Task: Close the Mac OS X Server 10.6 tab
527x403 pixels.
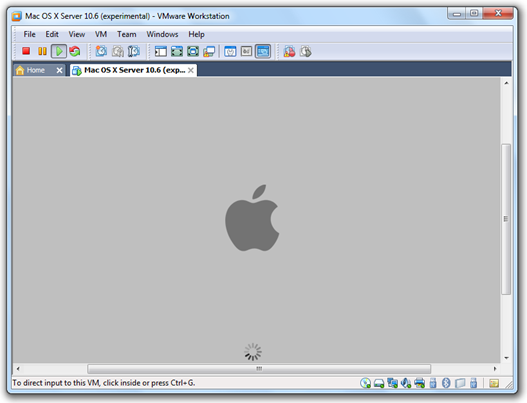Action: (x=191, y=70)
